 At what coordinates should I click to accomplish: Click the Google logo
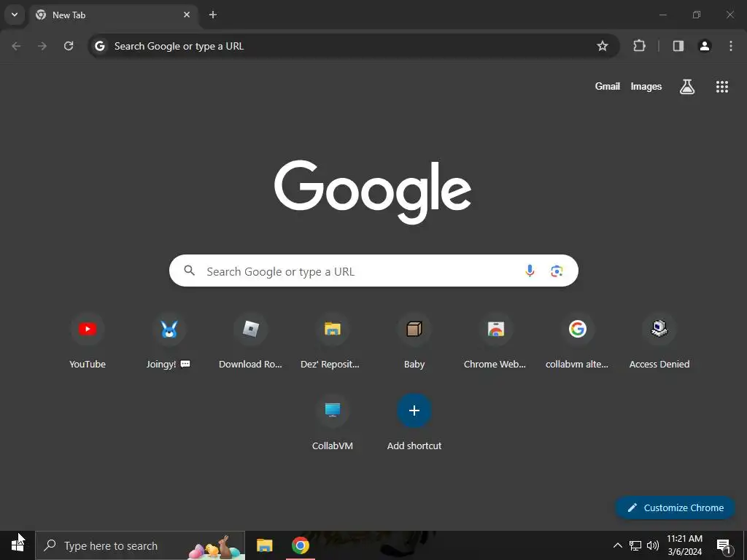click(373, 192)
